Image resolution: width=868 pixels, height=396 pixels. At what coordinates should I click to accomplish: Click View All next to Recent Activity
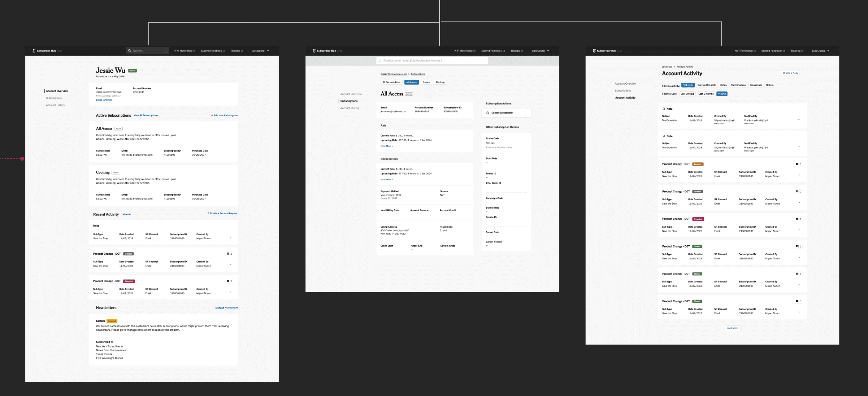pos(127,214)
